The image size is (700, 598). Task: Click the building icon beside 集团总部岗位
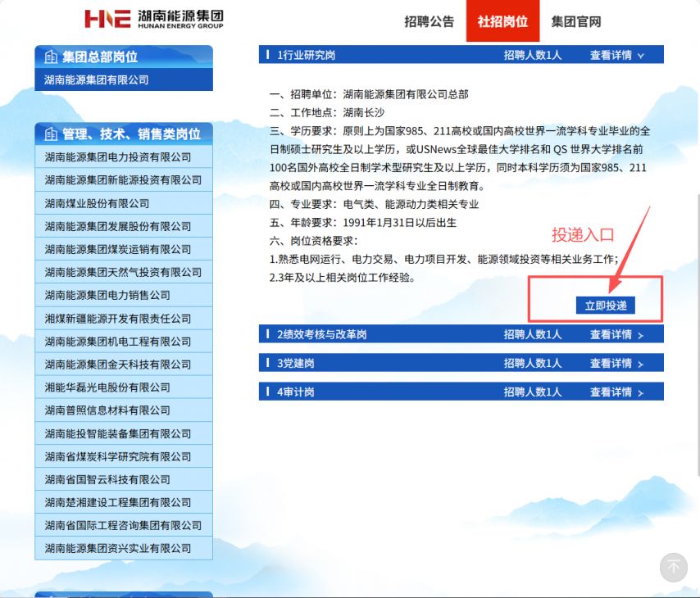(51, 57)
